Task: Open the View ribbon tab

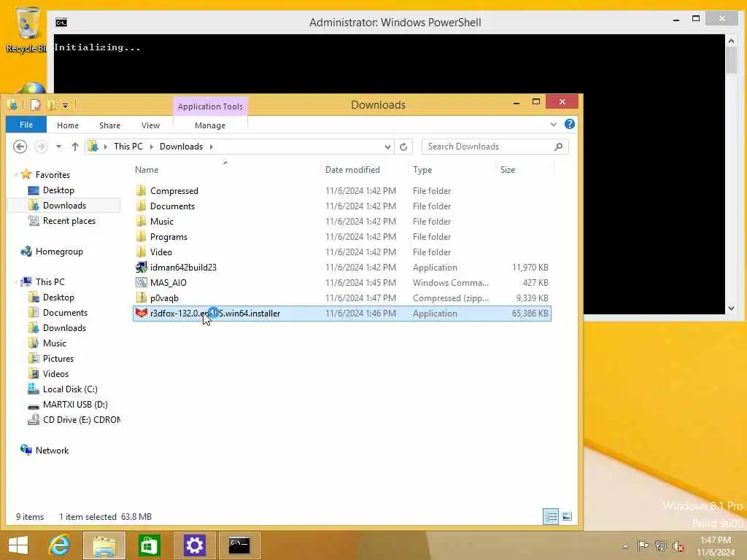Action: click(x=150, y=125)
